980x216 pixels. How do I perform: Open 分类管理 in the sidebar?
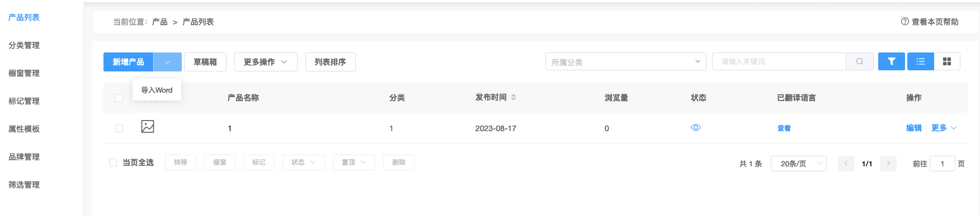tap(24, 45)
